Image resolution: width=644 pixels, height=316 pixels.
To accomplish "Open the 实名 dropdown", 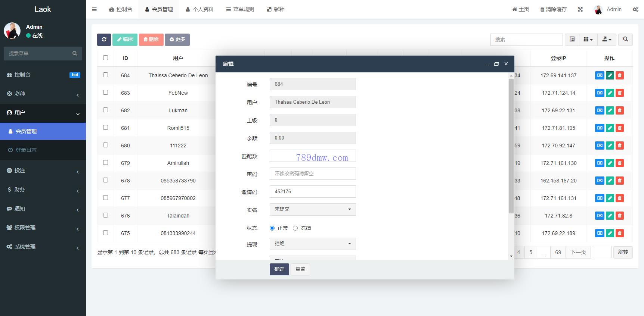I will pyautogui.click(x=312, y=209).
